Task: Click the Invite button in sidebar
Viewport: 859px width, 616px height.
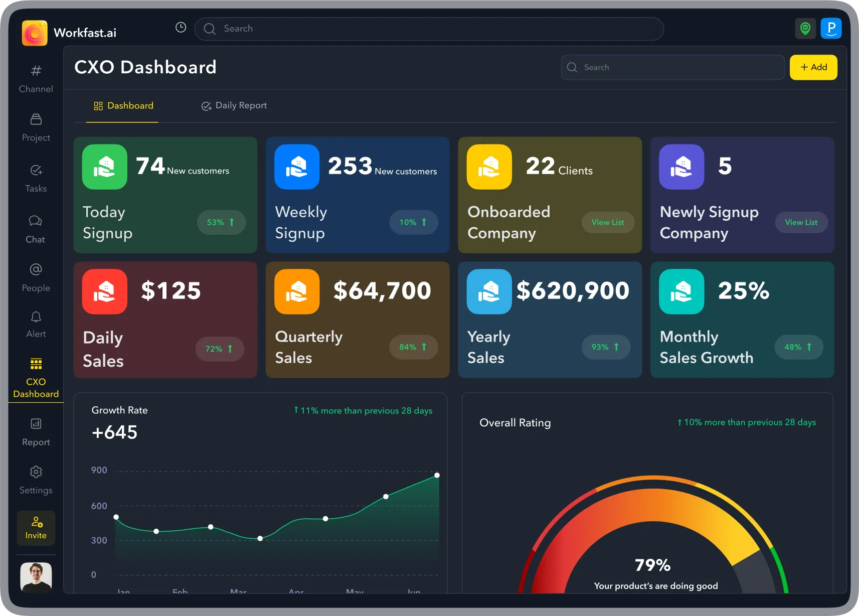Action: (36, 528)
